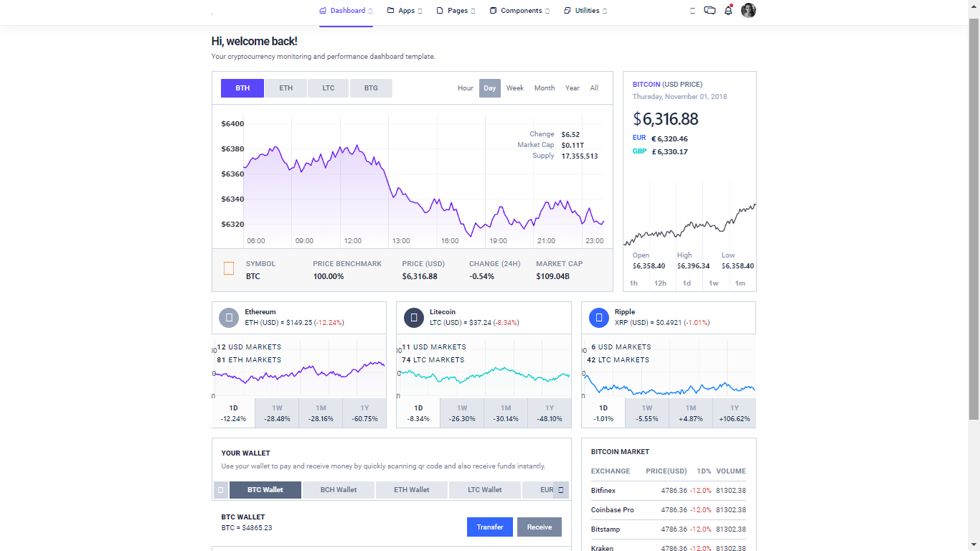This screenshot has width=980, height=551.
Task: Click the Dashboard chart icon in navbar
Action: click(x=323, y=11)
